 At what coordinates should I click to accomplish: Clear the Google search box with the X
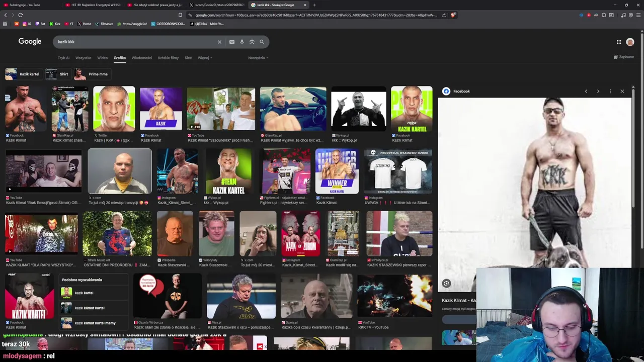coord(219,42)
